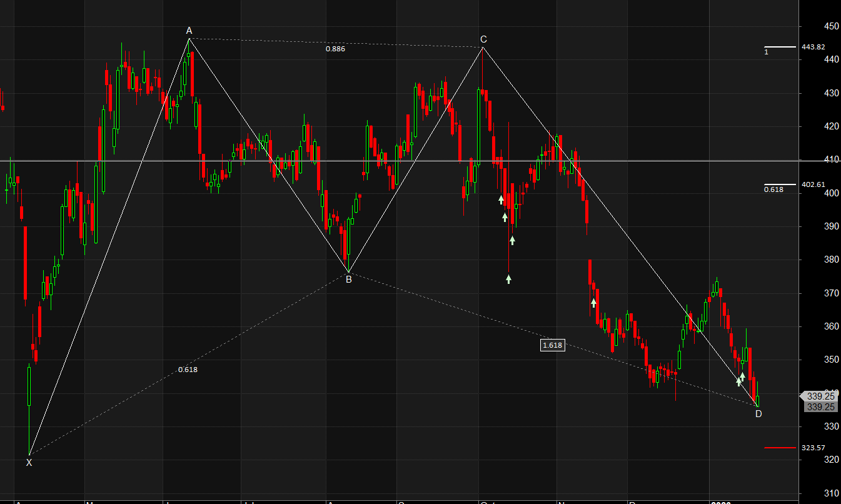
Task: Click the 443.82 price level label
Action: click(x=813, y=47)
